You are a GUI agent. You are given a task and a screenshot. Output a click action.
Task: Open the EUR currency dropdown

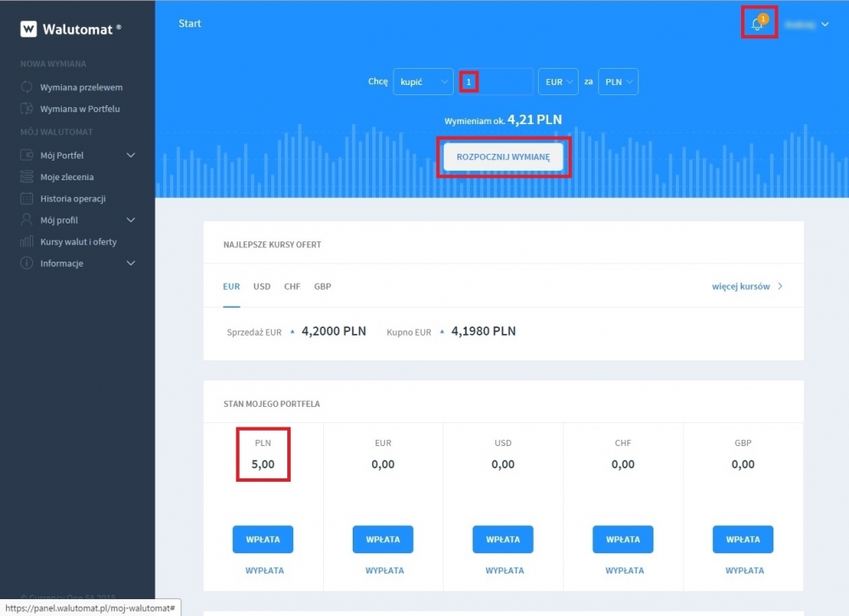coord(558,82)
